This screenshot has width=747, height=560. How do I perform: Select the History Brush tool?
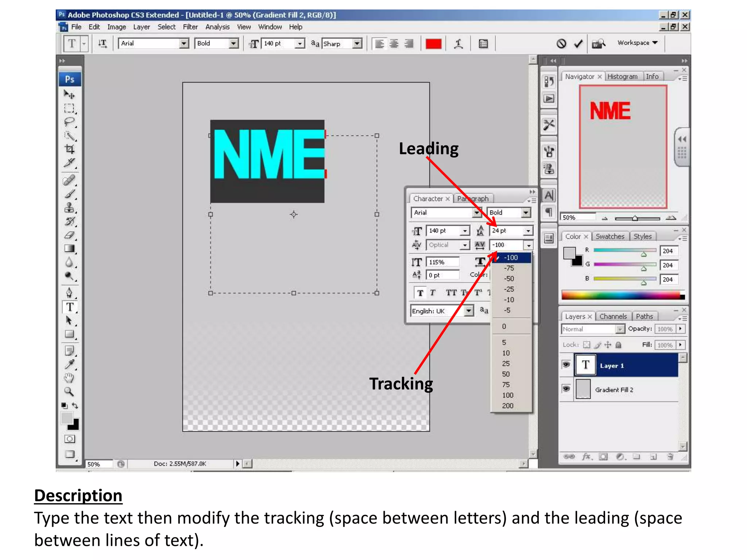[x=69, y=221]
